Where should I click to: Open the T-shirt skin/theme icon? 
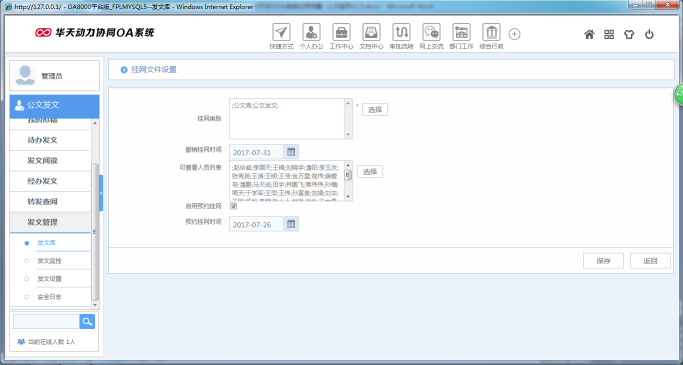pos(629,34)
